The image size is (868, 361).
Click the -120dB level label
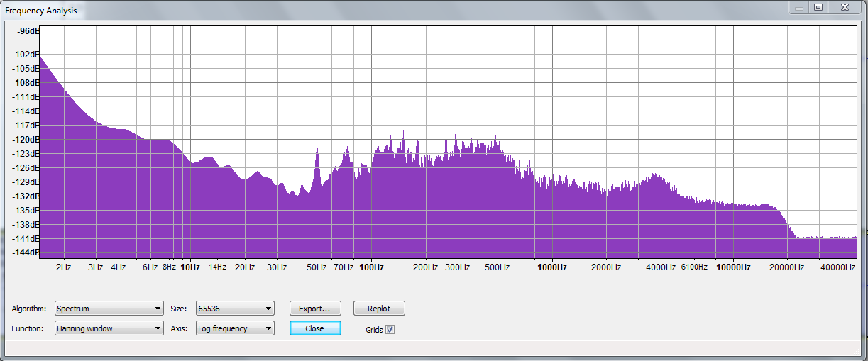pyautogui.click(x=27, y=140)
